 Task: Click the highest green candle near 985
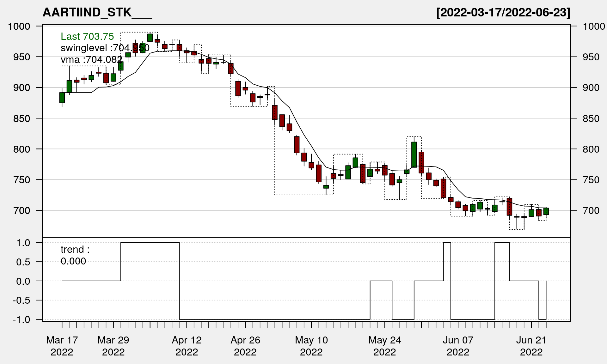point(150,38)
